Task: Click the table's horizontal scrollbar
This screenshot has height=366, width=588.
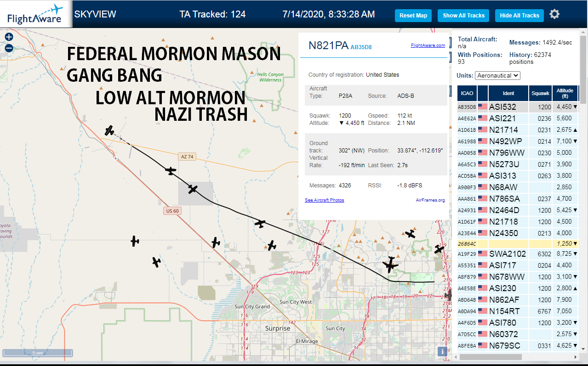Action: [x=490, y=357]
